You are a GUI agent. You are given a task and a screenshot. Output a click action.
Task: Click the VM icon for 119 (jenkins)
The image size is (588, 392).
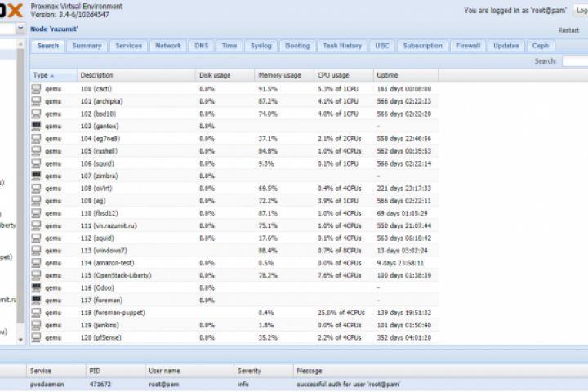36,325
